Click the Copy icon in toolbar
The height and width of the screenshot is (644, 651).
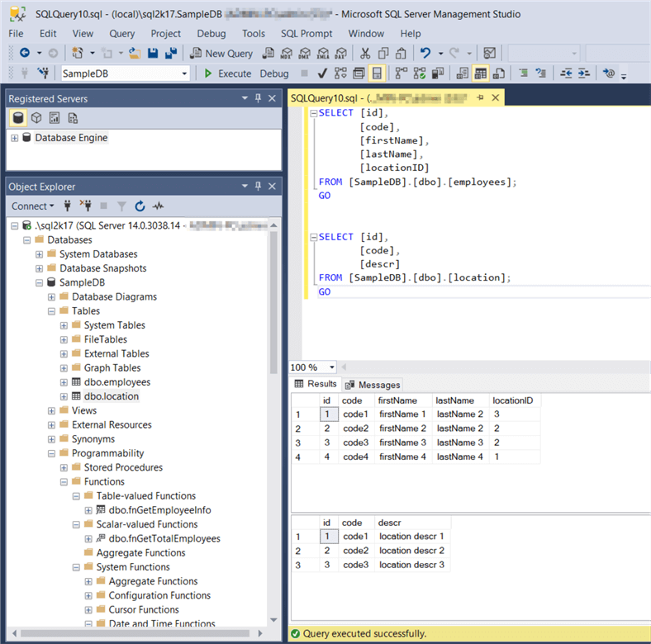[x=383, y=53]
